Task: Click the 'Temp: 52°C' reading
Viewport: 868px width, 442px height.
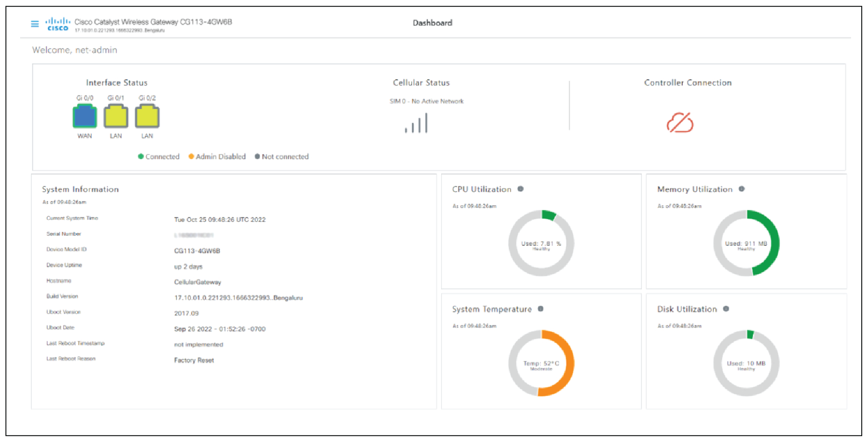Action: point(541,364)
